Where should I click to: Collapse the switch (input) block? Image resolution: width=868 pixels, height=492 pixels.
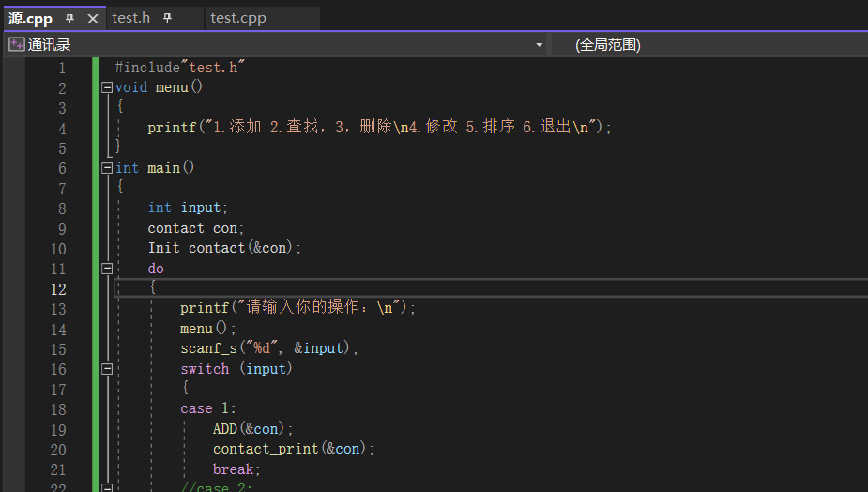point(106,369)
